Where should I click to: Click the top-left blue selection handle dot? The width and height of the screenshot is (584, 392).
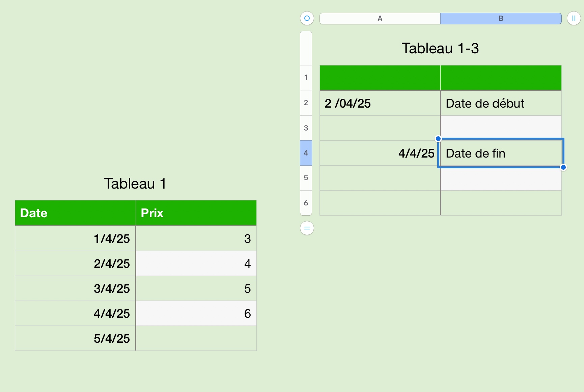click(438, 139)
